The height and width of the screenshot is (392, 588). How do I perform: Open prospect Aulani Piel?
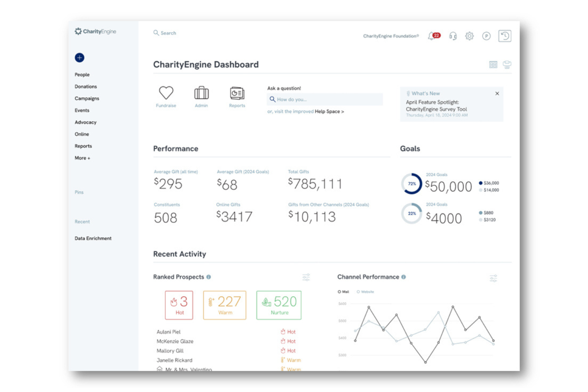coord(168,332)
